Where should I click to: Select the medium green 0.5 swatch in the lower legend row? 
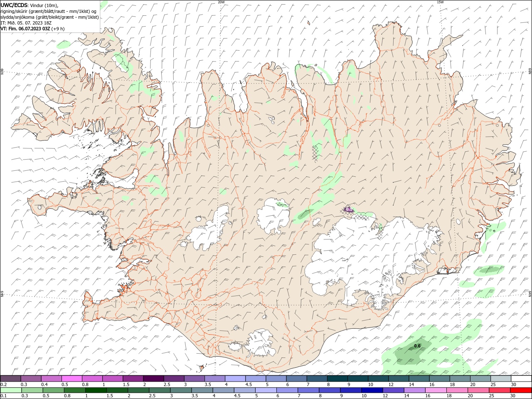tap(53, 390)
